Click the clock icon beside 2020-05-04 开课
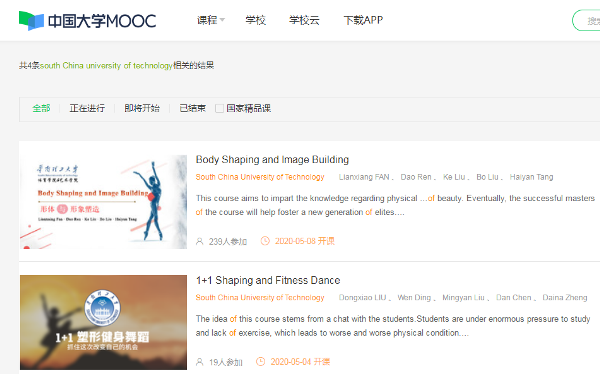 coord(260,361)
